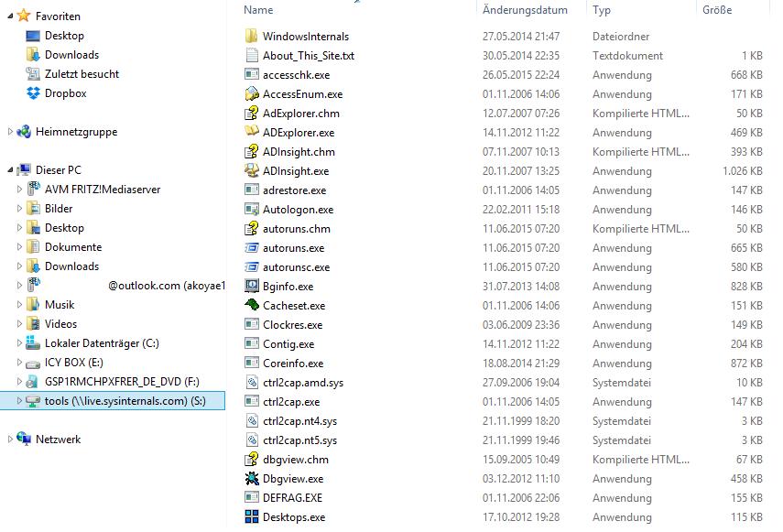Expand the tools (S:) drive node

tap(19, 401)
